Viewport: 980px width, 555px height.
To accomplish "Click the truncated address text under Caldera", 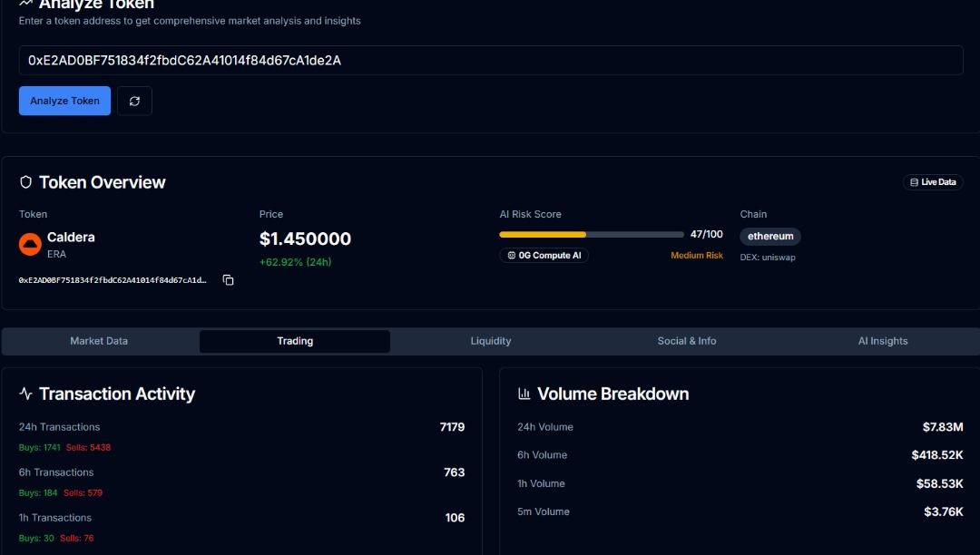I will [113, 280].
